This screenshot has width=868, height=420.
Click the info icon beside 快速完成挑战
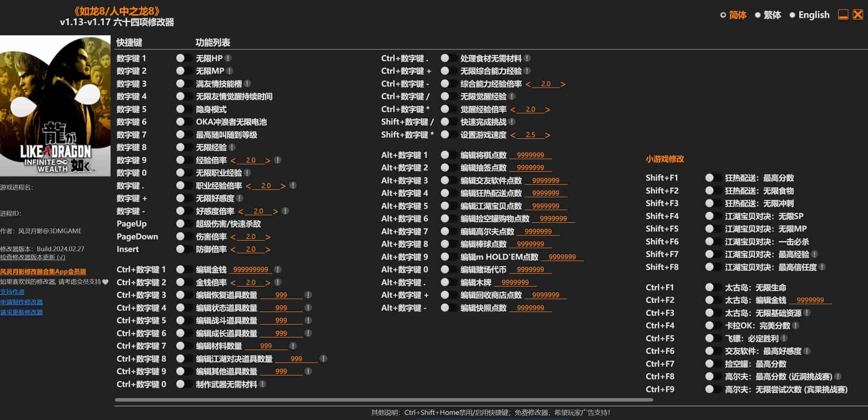(x=512, y=122)
